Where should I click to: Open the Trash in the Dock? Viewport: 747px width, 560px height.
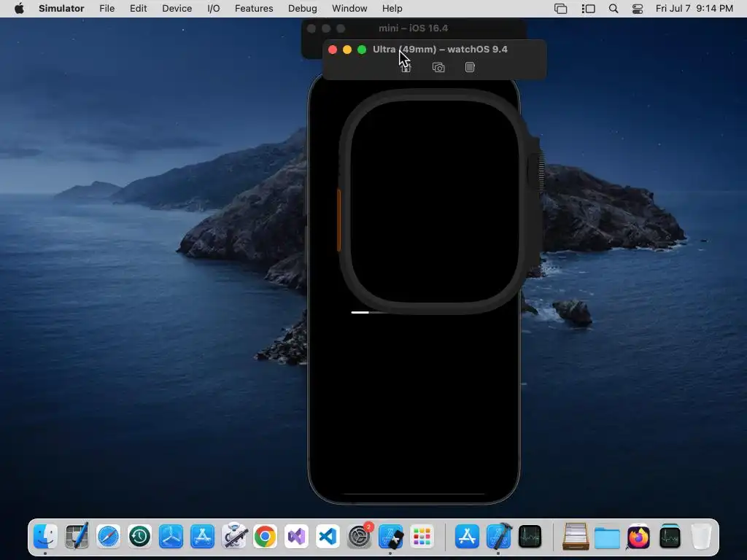tap(701, 536)
